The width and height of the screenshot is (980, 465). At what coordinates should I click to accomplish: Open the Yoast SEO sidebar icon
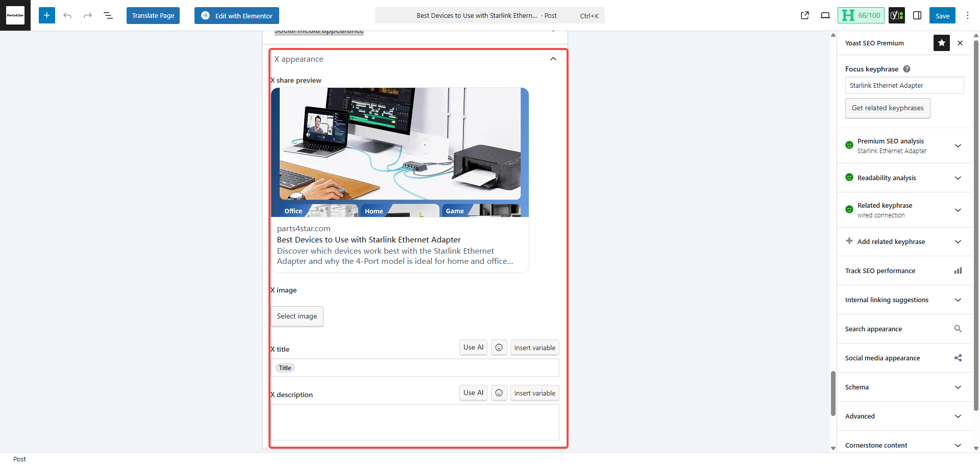[x=896, y=15]
